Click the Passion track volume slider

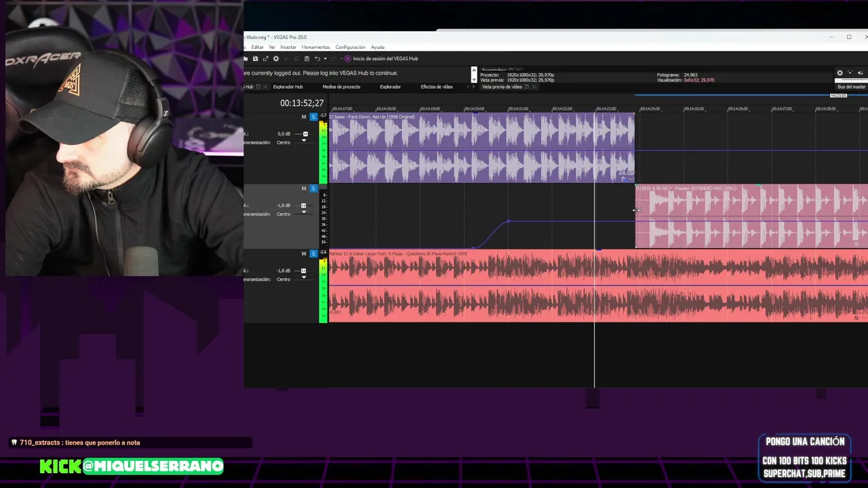[304, 205]
